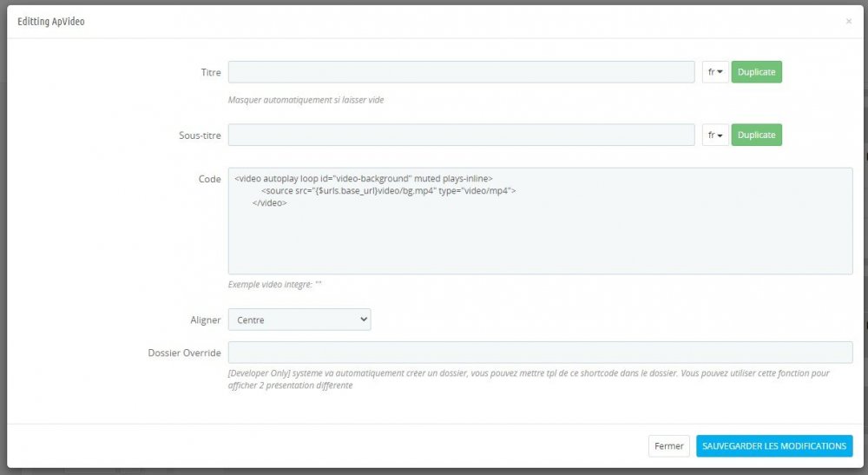Viewport: 868px width, 475px height.
Task: Click the Titre field label
Action: coord(210,73)
